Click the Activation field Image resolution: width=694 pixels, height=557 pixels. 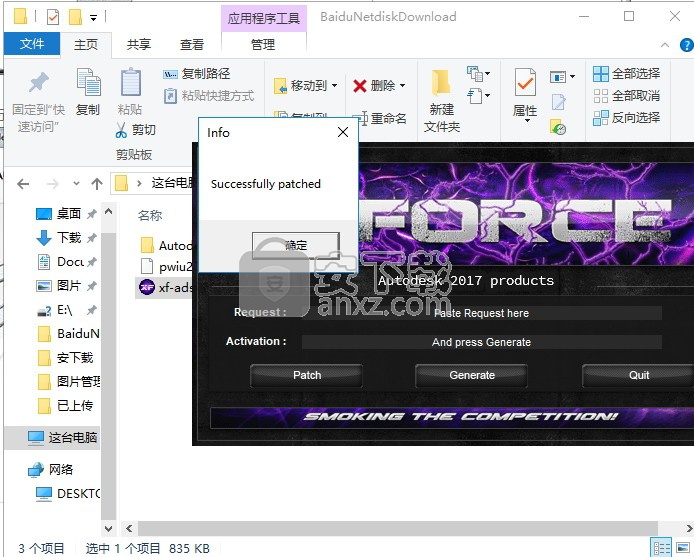(x=482, y=342)
